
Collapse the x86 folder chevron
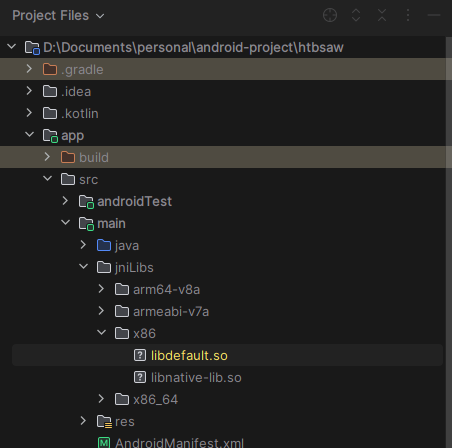(x=101, y=333)
